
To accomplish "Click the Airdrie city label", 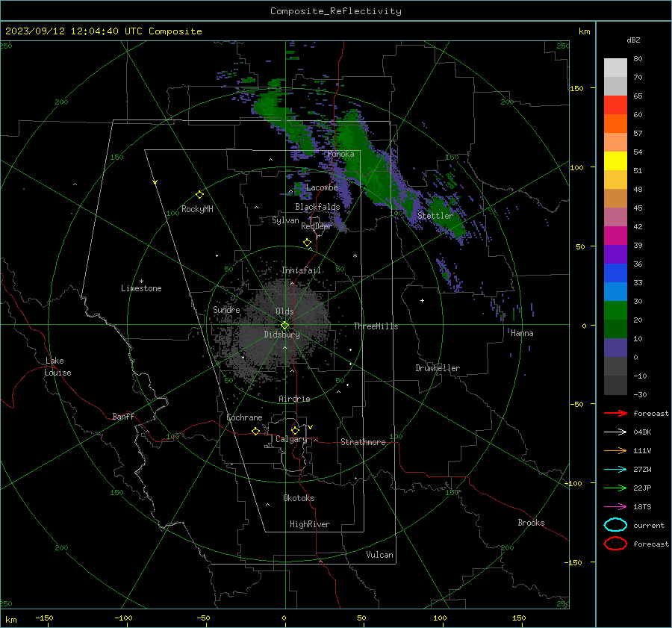I will (294, 399).
